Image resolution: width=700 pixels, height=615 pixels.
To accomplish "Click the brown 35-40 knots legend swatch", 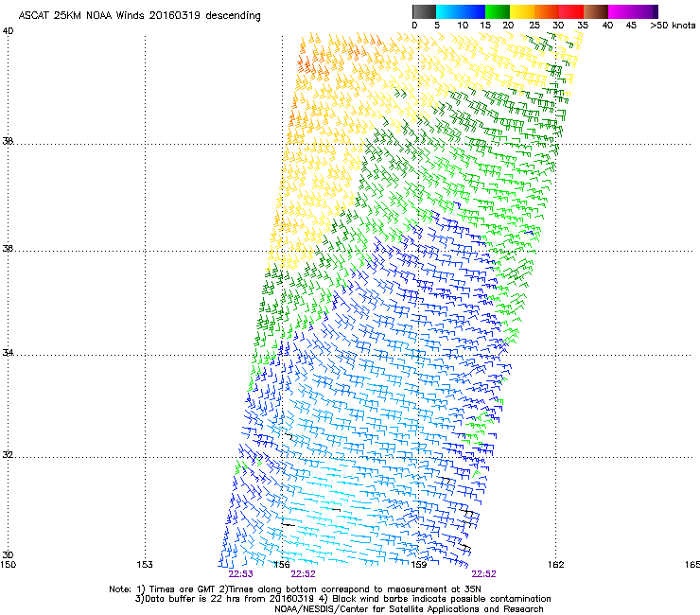I will [x=596, y=11].
